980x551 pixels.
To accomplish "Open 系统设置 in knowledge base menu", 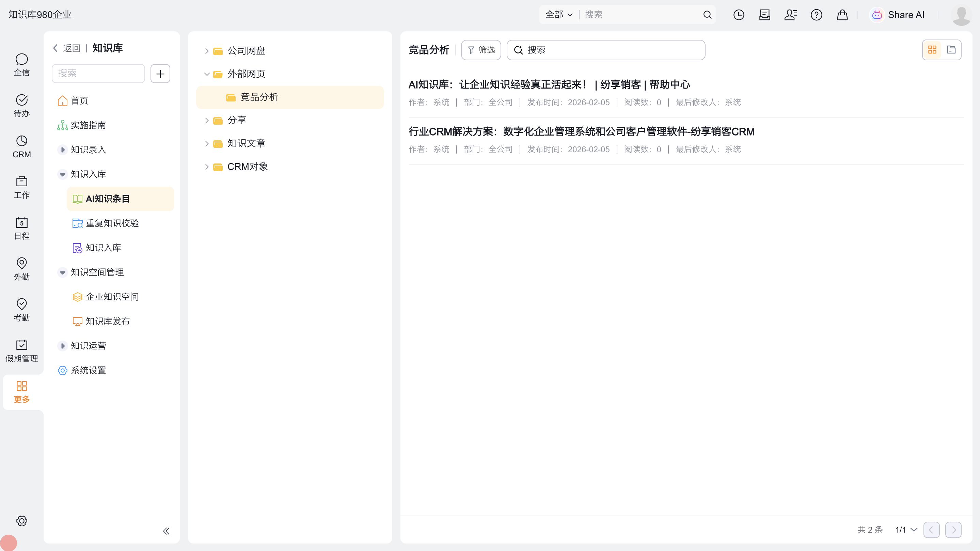I will tap(88, 370).
